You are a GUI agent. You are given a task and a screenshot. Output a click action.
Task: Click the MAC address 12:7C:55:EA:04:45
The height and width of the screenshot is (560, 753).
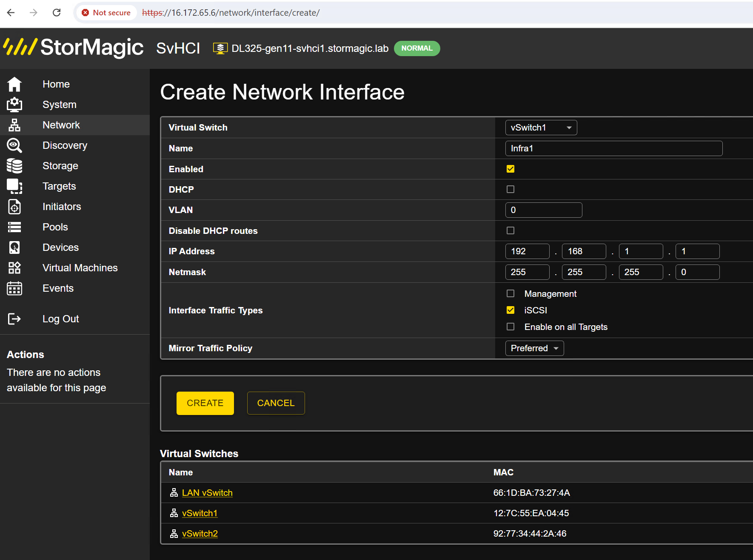pos(531,513)
